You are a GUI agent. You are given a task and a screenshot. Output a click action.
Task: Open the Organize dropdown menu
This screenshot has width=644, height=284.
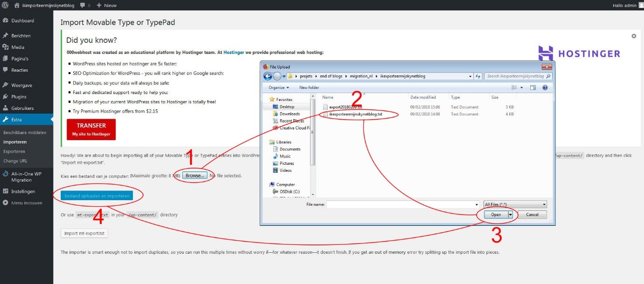click(279, 88)
